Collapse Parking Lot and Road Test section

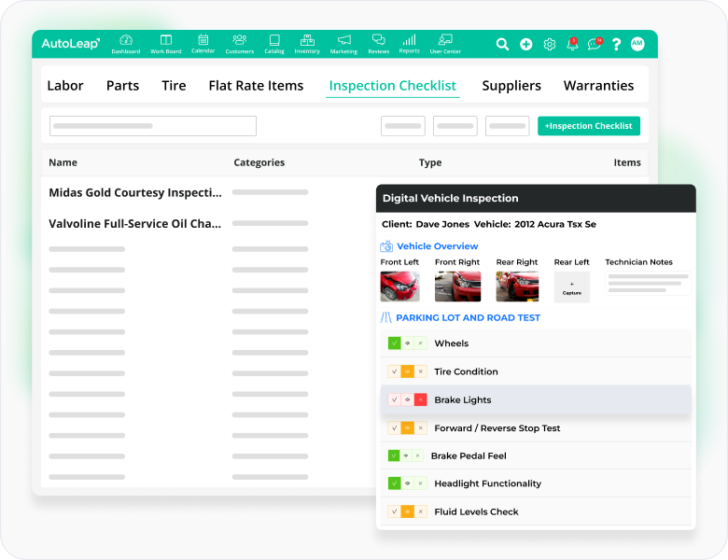[x=468, y=317]
